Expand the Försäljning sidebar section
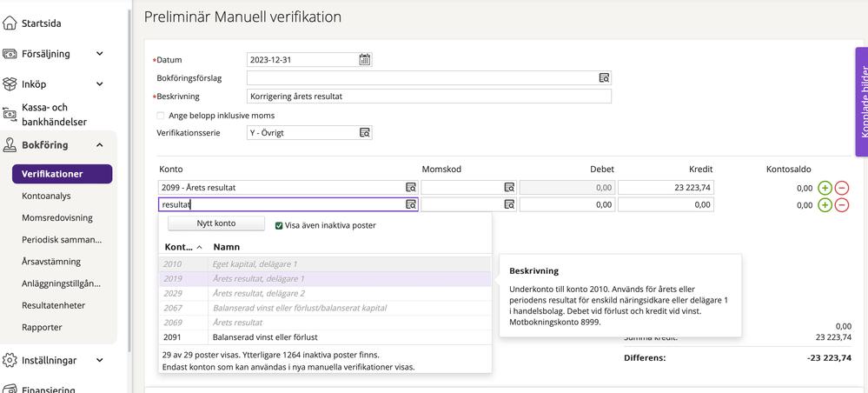Screen dimensions: 868x393 click(99, 54)
